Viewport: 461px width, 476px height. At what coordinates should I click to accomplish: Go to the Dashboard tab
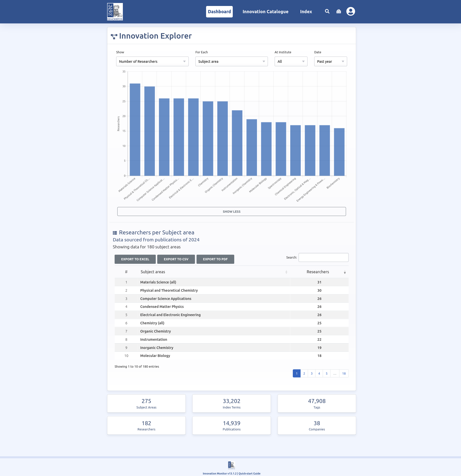coord(219,12)
